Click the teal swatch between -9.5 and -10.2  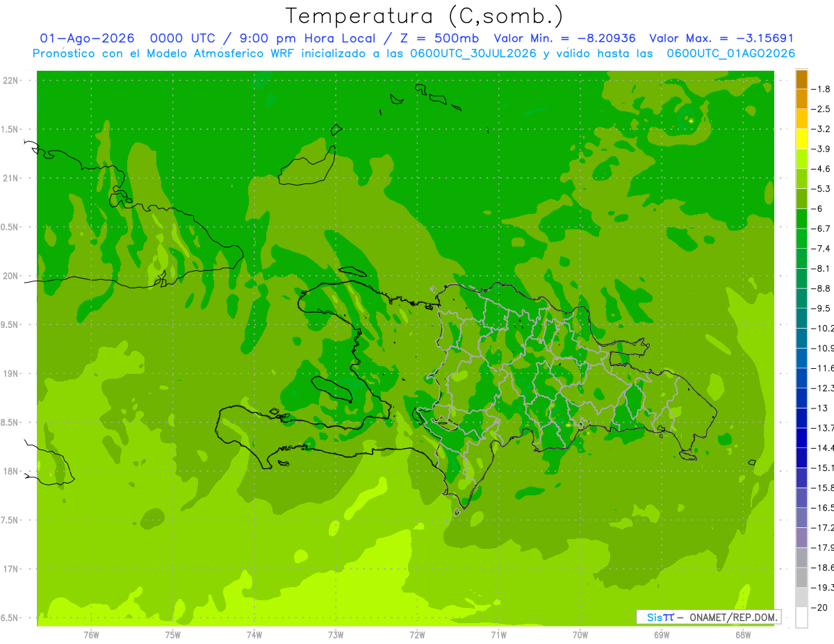pos(801,318)
